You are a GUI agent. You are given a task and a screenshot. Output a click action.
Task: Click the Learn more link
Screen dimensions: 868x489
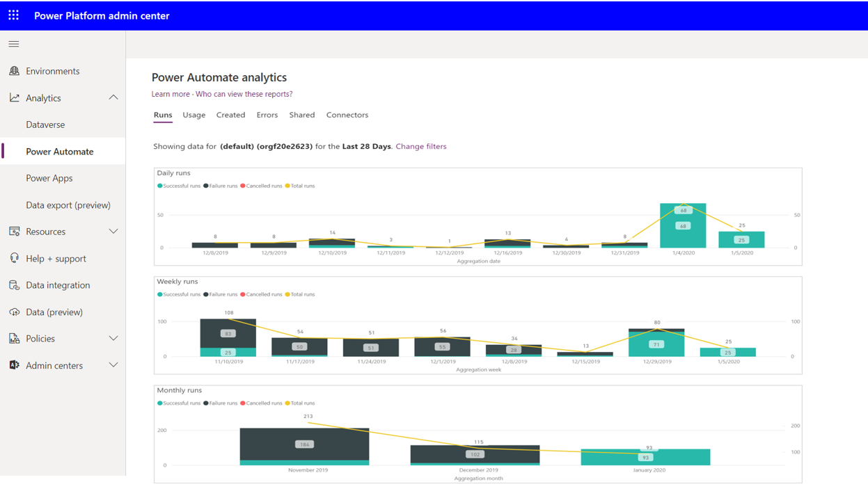[x=171, y=94]
